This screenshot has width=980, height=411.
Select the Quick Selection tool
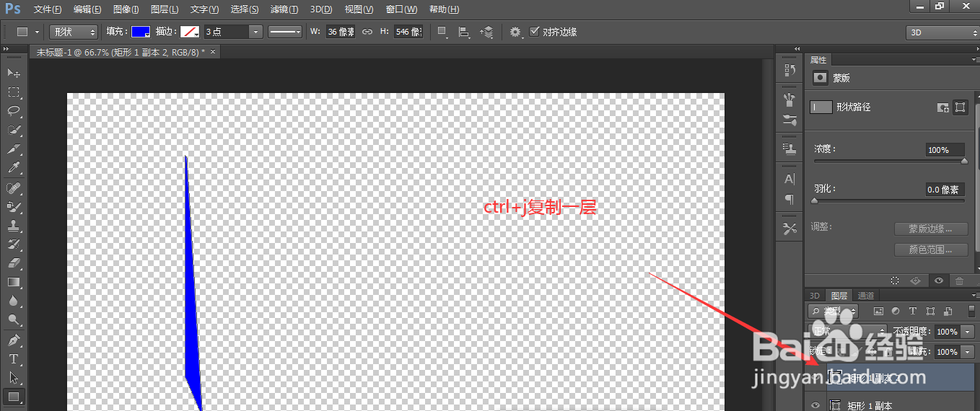tap(14, 131)
